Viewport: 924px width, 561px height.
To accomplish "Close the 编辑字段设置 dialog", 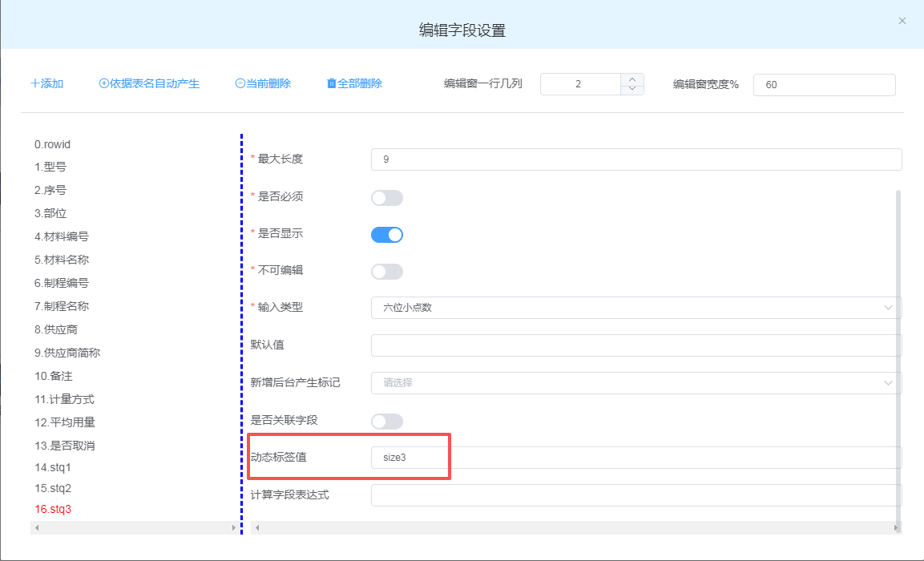I will pos(902,21).
